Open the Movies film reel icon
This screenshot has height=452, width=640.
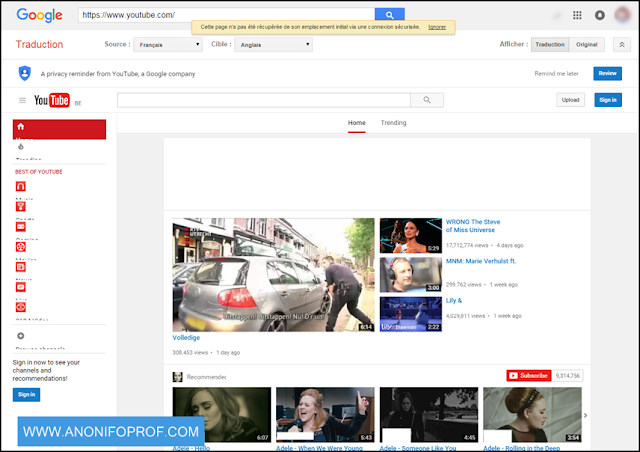tap(21, 247)
